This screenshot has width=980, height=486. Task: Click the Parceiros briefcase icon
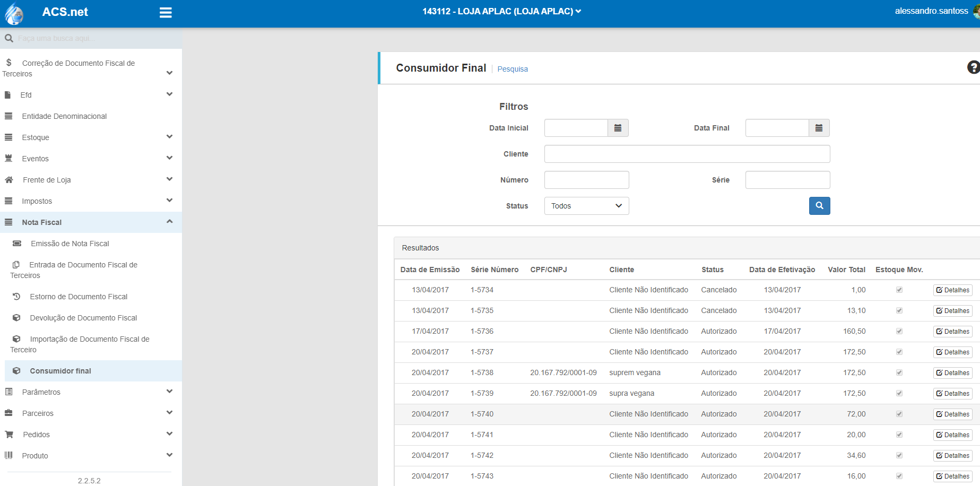coord(8,413)
